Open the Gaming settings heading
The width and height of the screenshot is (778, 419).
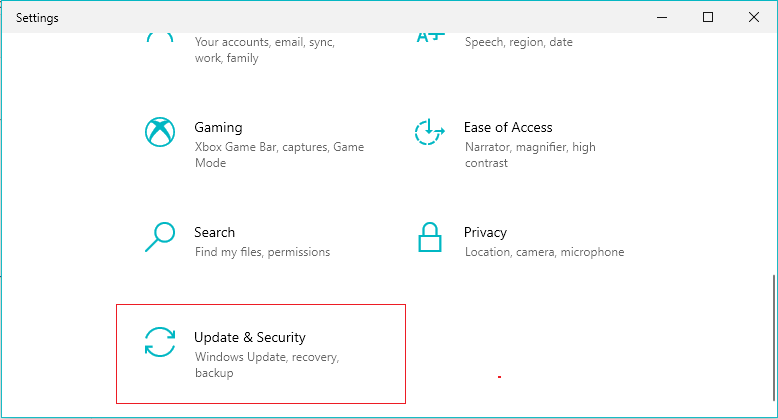(x=218, y=127)
